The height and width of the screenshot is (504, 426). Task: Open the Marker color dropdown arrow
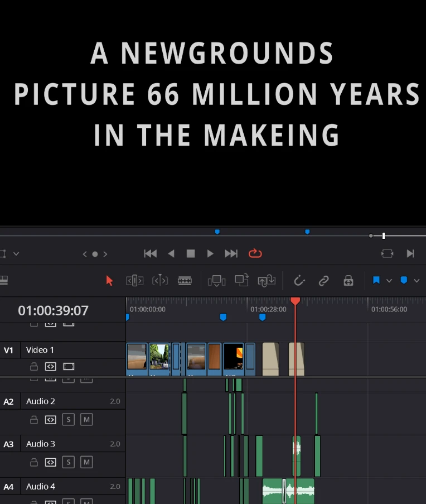pyautogui.click(x=417, y=281)
